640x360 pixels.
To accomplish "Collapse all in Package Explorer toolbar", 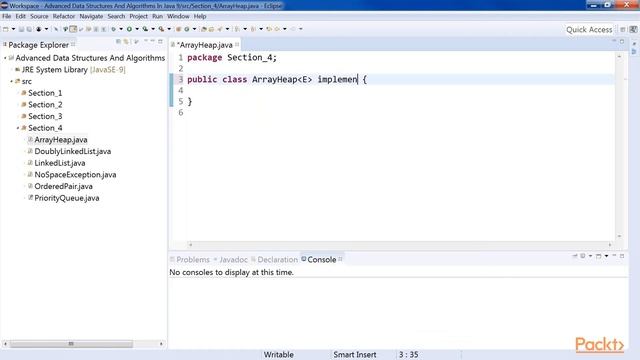I will pos(118,42).
